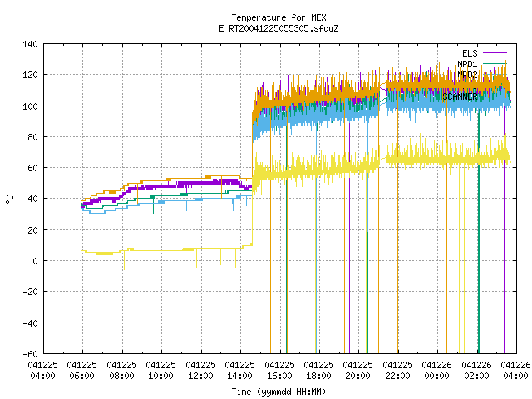Click the x-axis tick '041225 06:00'
The width and height of the screenshot is (532, 399).
(81, 371)
